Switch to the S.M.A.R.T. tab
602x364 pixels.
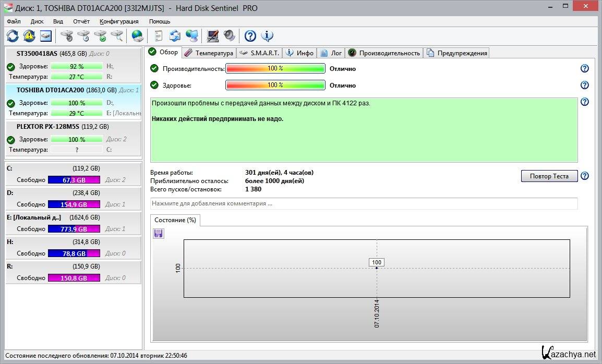point(260,53)
